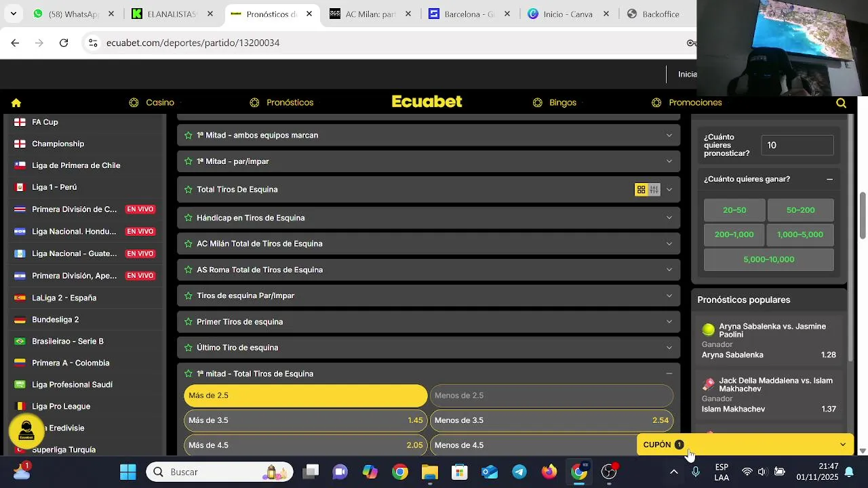Select the 'Más de 2.5' bet
868x488 pixels.
click(306, 396)
